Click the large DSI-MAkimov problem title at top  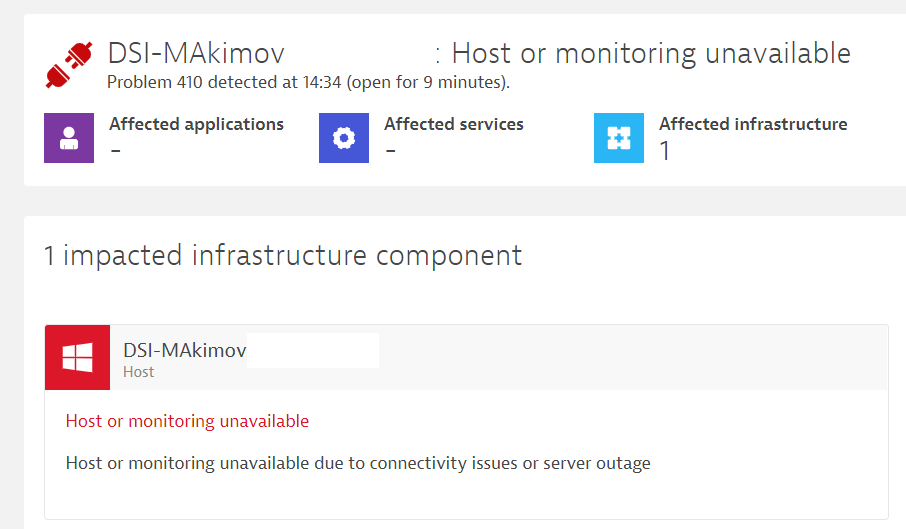tap(196, 53)
